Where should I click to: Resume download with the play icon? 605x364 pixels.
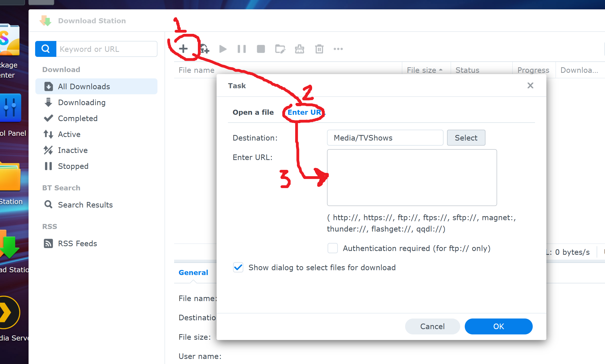click(223, 49)
